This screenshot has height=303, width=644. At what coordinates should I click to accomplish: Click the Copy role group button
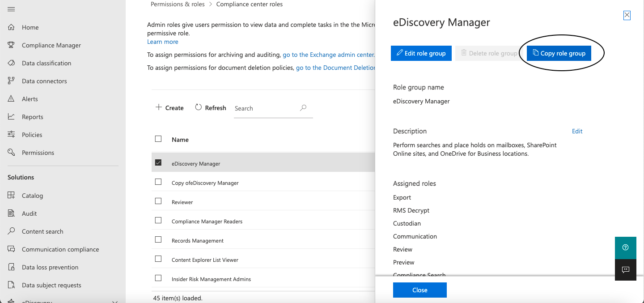pos(559,53)
